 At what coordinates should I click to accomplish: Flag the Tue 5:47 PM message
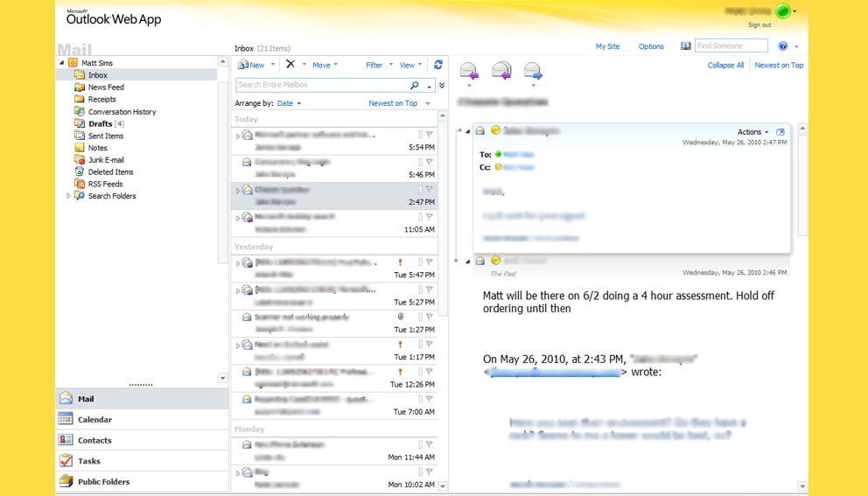[430, 262]
